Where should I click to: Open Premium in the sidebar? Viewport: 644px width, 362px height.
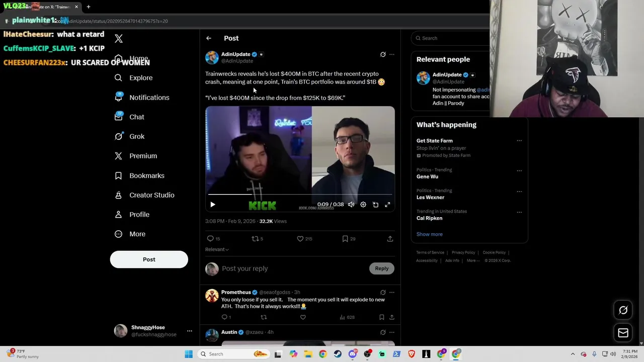[136, 156]
